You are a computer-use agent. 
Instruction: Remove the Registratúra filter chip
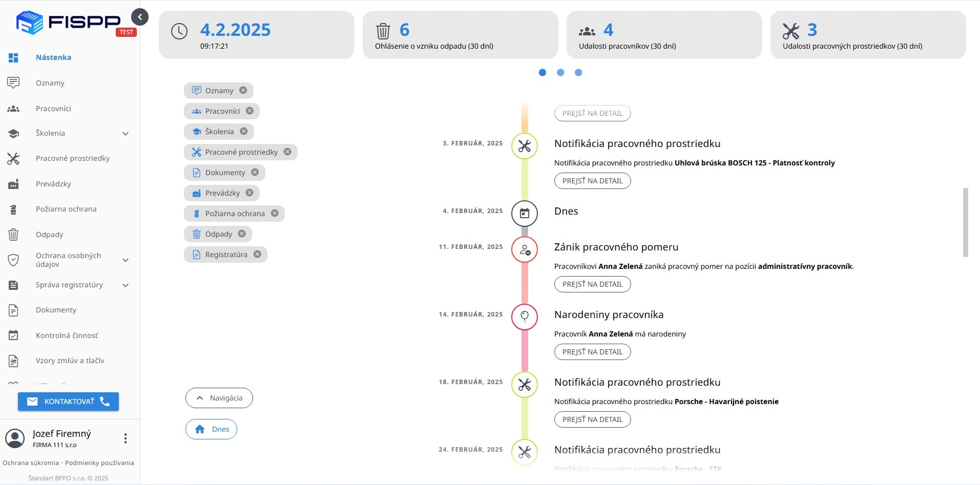(x=257, y=254)
